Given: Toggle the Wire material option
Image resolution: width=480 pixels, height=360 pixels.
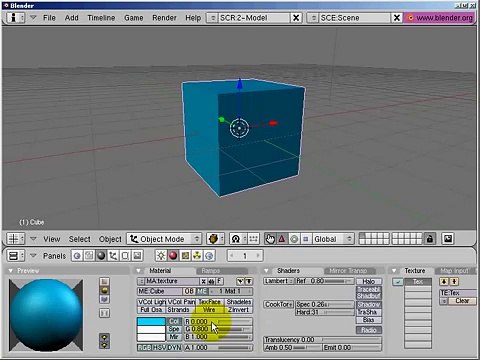Looking at the screenshot, I should click(x=209, y=310).
